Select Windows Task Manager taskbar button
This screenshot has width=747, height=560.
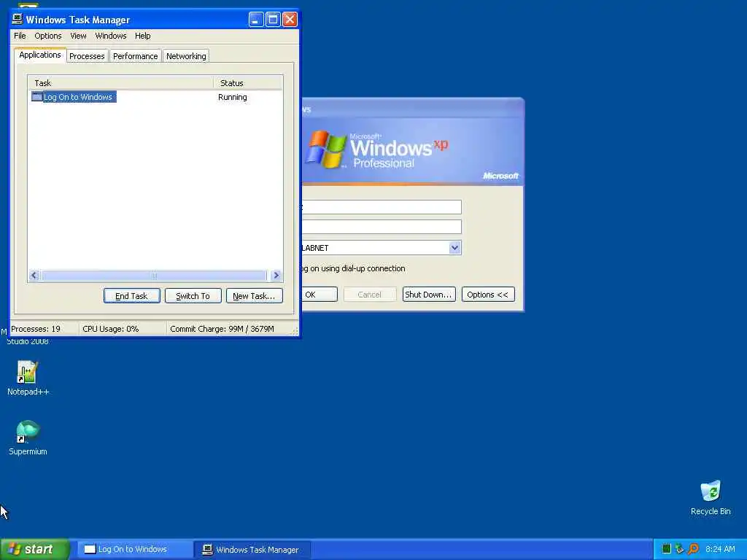click(x=252, y=549)
